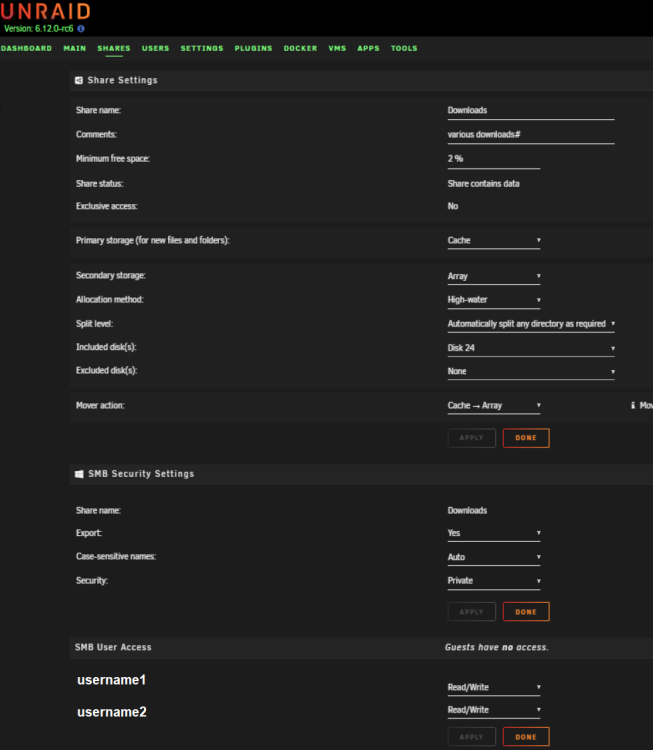
Task: Click Done button under SMB User Access
Action: point(526,737)
